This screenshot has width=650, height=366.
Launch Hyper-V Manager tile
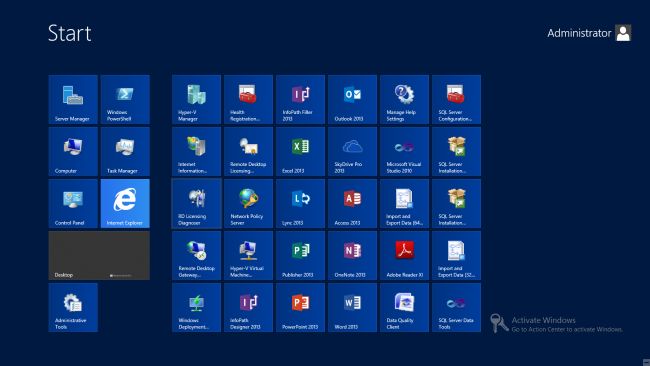[x=196, y=99]
